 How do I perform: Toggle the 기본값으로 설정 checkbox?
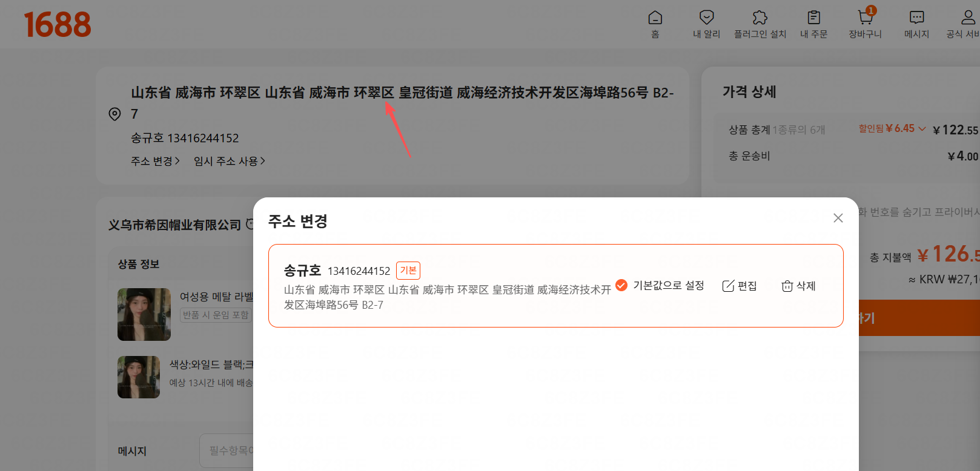tap(621, 285)
